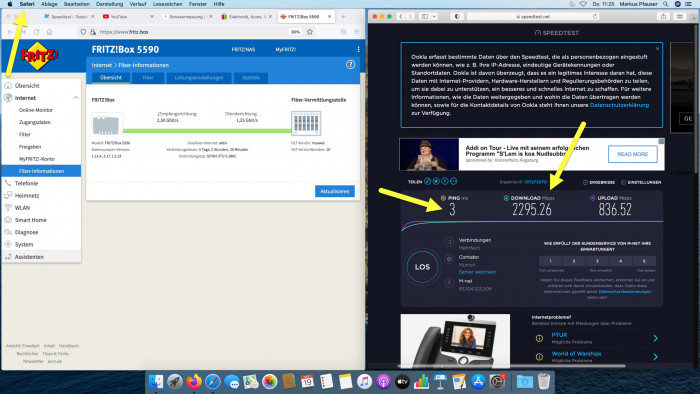The width and height of the screenshot is (700, 394).
Task: Open the Safari tab overview button
Action: pos(679,17)
